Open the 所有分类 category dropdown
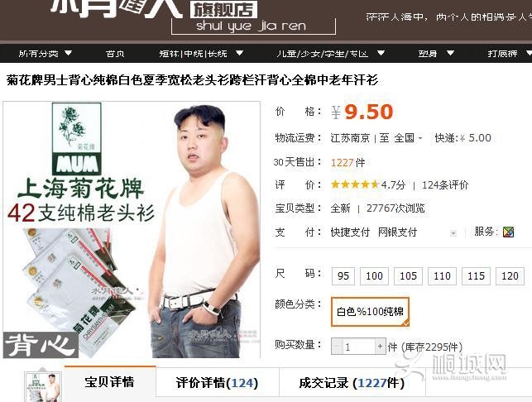This screenshot has height=402, width=532. 44,54
